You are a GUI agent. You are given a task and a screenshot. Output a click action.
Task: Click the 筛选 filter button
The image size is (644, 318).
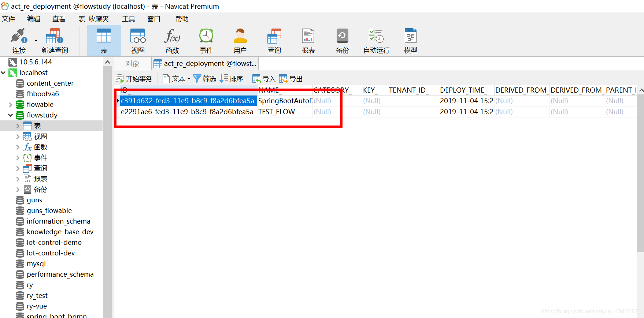click(x=205, y=79)
